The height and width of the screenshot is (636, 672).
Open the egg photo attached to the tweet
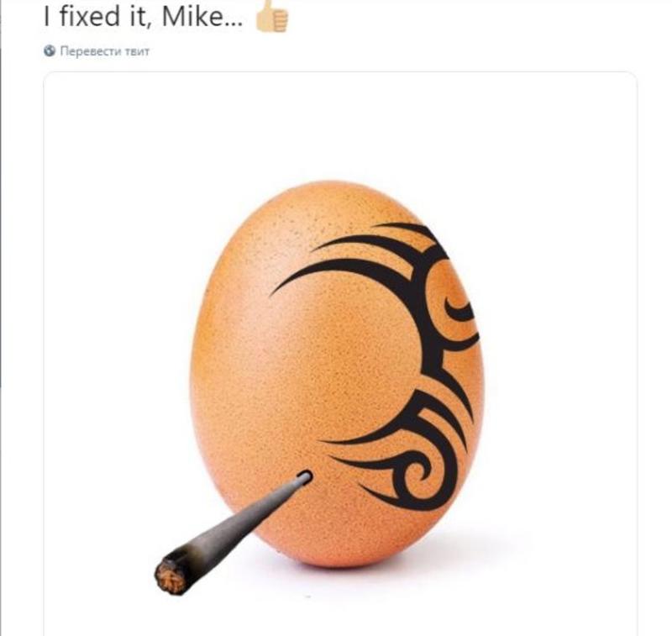coord(340,354)
